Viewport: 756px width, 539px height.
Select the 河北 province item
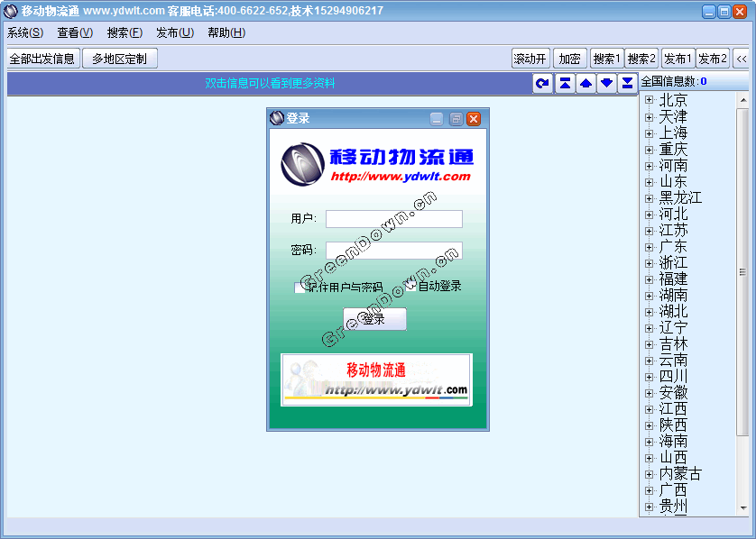[x=674, y=215]
